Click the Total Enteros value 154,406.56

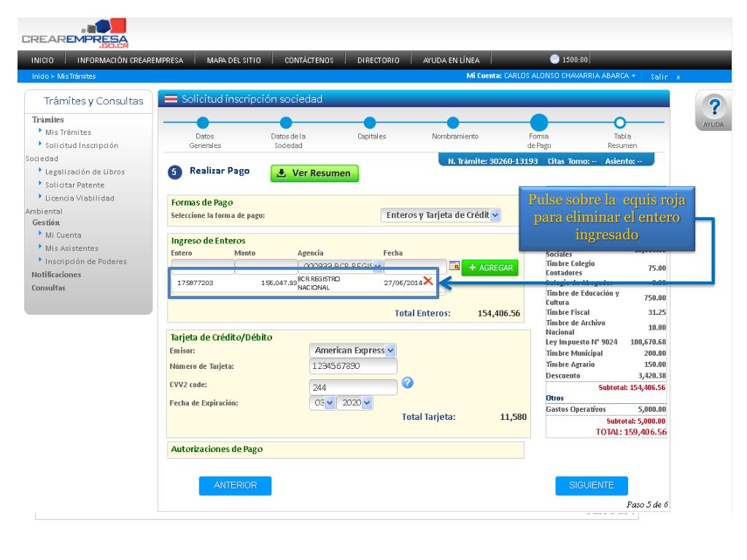[499, 314]
